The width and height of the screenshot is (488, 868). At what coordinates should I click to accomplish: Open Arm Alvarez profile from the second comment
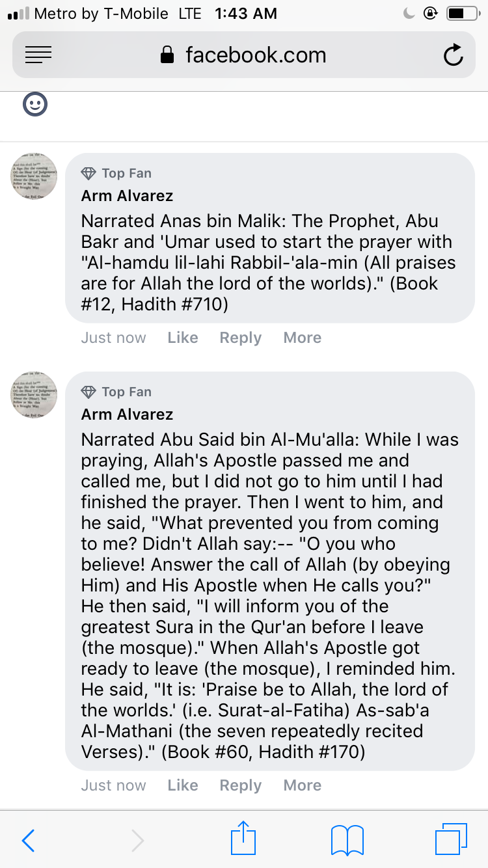(x=127, y=414)
